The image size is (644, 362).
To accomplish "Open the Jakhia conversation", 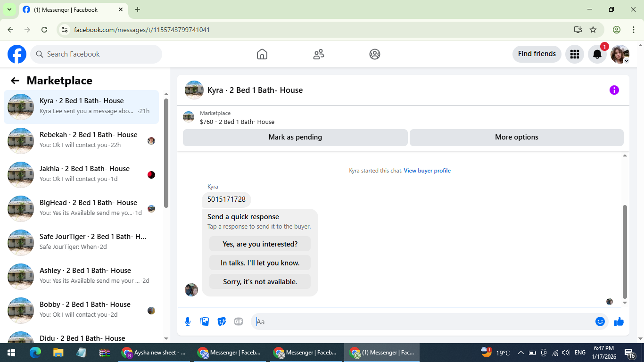I will point(81,174).
